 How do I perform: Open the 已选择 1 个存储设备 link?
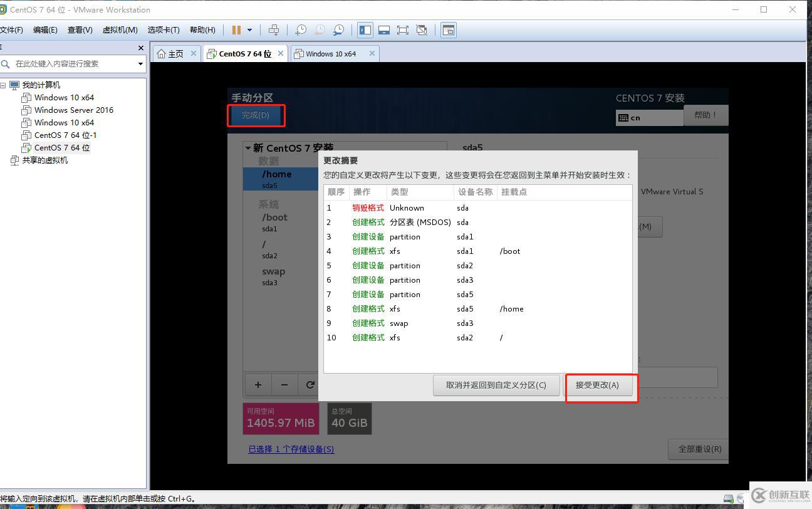pyautogui.click(x=291, y=449)
